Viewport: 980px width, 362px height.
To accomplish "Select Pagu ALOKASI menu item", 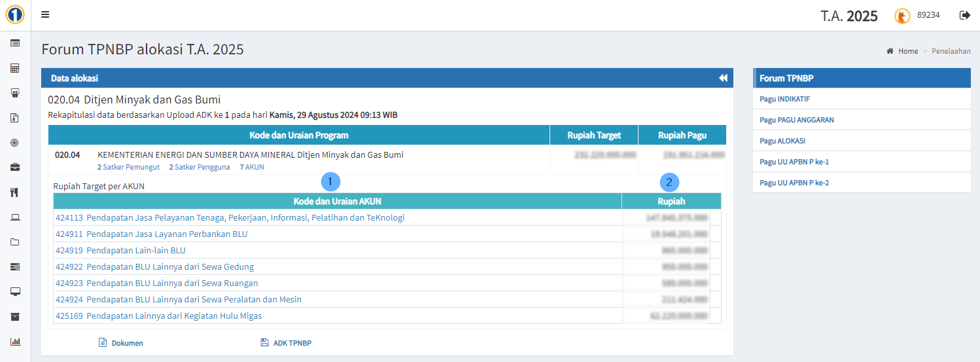I will click(782, 141).
